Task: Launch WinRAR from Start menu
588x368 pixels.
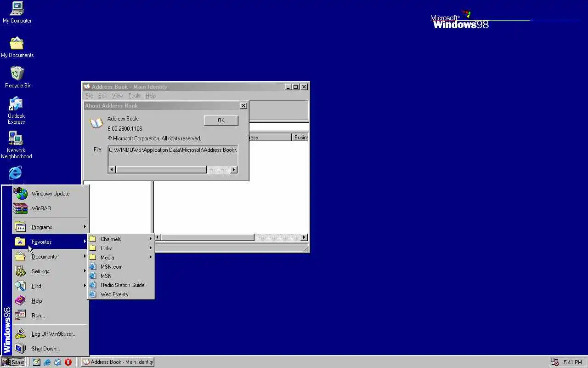Action: [50, 208]
